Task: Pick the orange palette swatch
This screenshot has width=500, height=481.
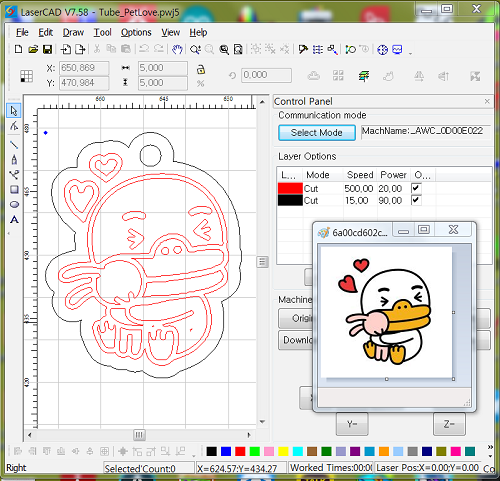Action: click(384, 451)
